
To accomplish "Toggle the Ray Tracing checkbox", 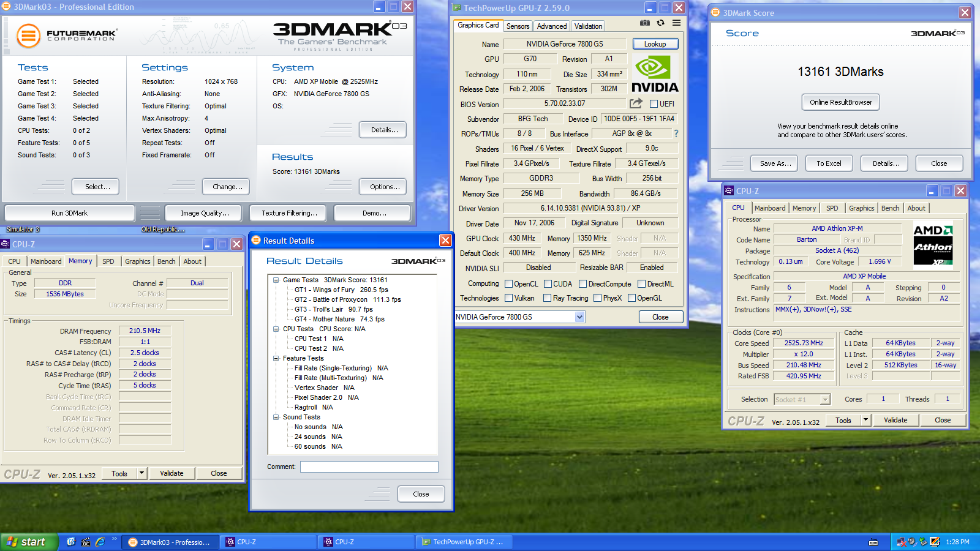I will [548, 298].
